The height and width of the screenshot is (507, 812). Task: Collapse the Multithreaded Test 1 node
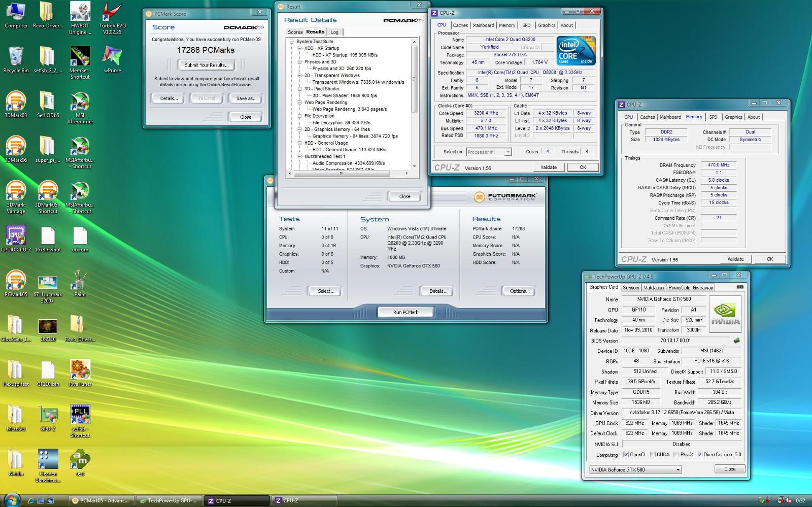[299, 156]
